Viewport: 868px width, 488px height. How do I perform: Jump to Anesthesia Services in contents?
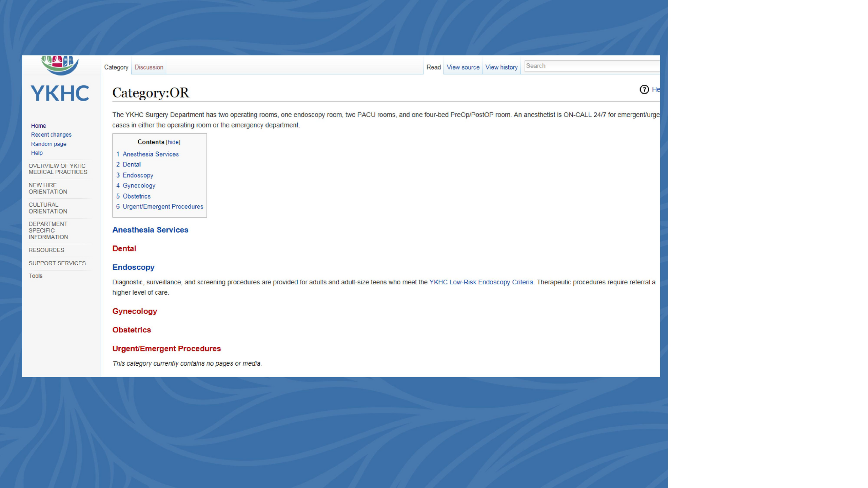click(150, 154)
